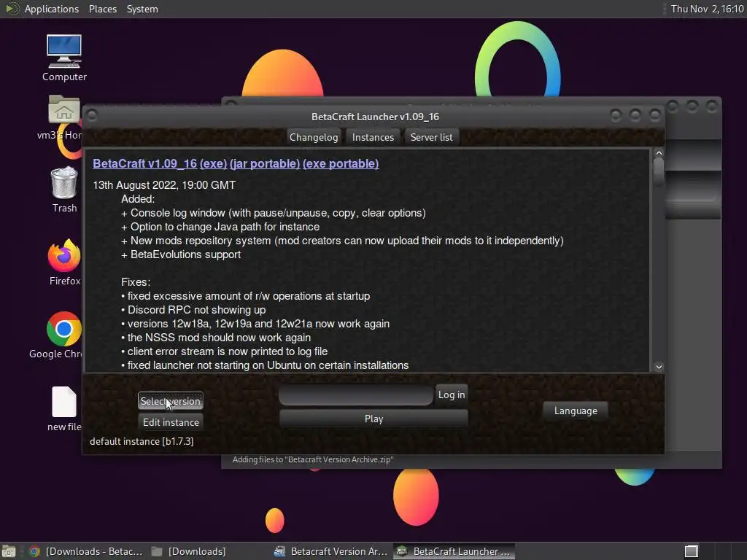Click the menu logo icon beside Applications
The height and width of the screenshot is (560, 747).
coord(12,9)
